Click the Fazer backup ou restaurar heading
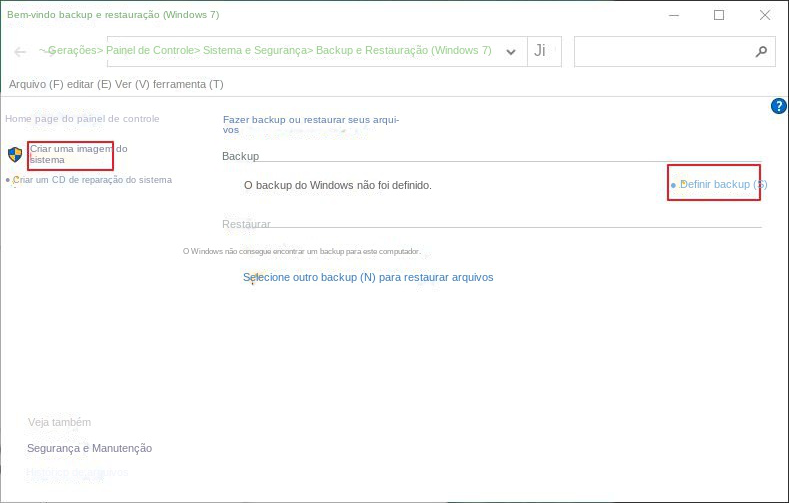The width and height of the screenshot is (789, 503). tap(311, 125)
